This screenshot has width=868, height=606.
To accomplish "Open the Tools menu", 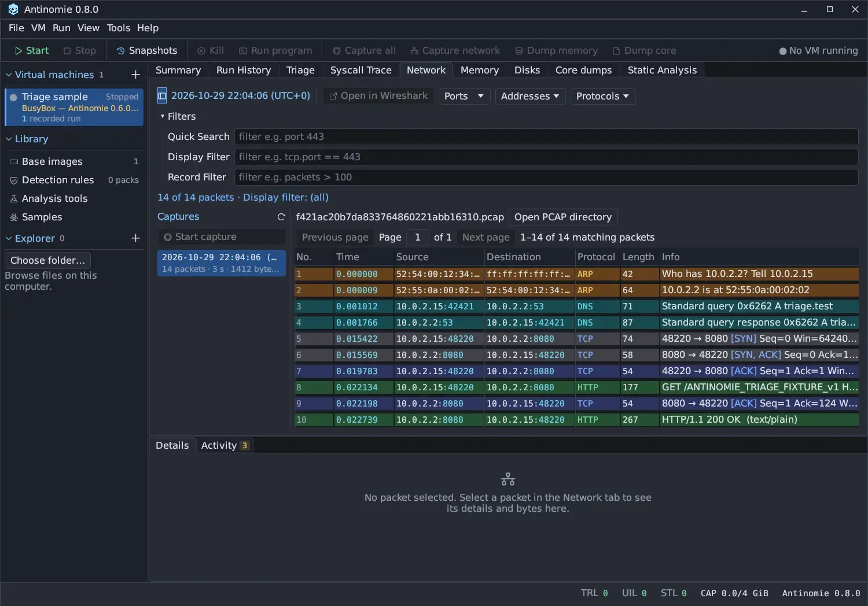I will [119, 28].
